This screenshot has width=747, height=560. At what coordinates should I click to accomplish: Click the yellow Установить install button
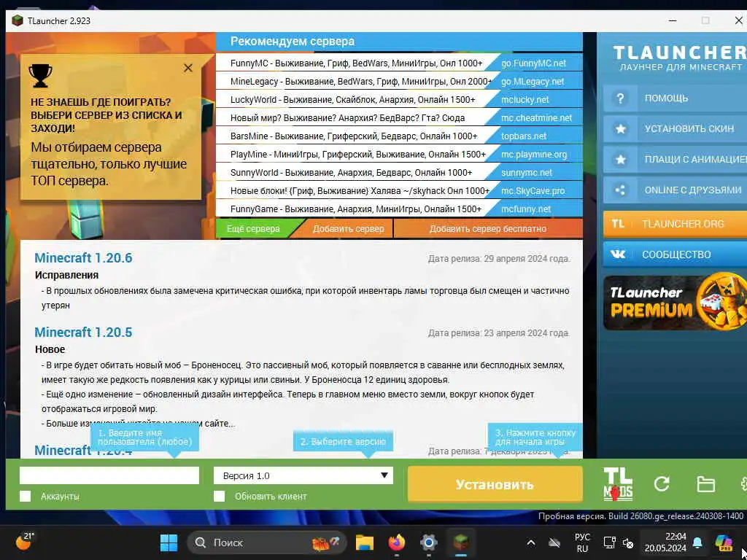click(495, 484)
